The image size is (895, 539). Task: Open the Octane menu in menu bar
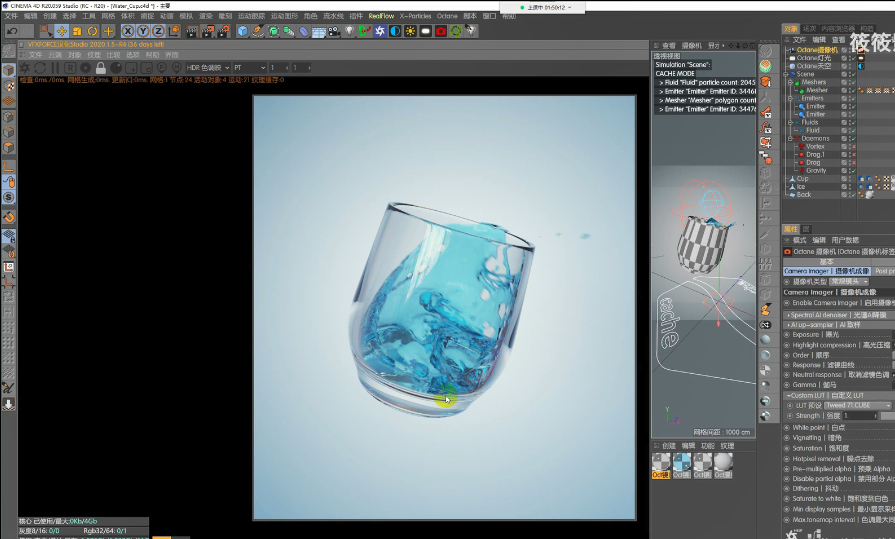pyautogui.click(x=447, y=16)
